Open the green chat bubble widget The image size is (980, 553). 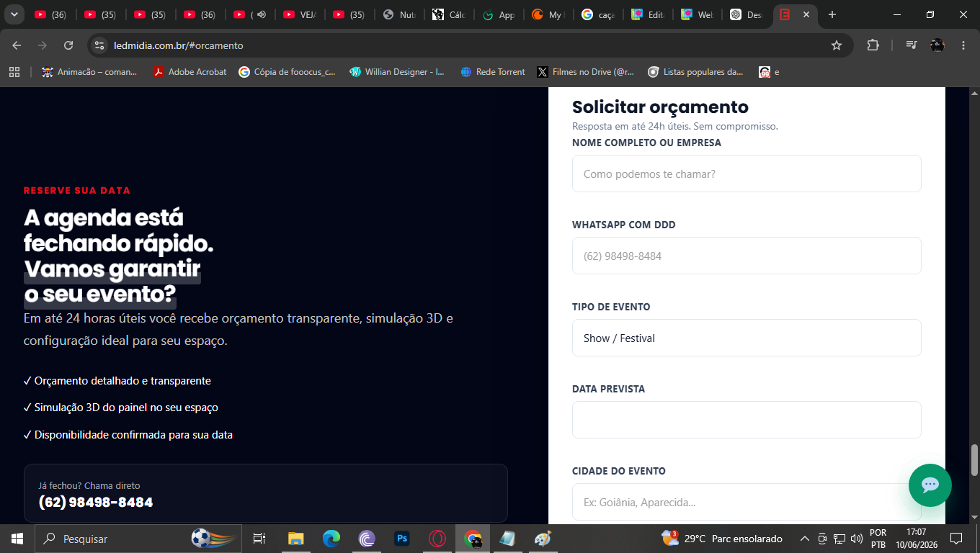click(930, 485)
